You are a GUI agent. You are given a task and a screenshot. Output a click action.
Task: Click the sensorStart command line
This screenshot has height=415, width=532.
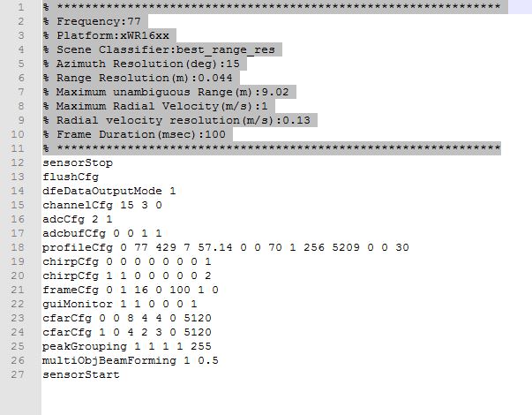click(81, 374)
